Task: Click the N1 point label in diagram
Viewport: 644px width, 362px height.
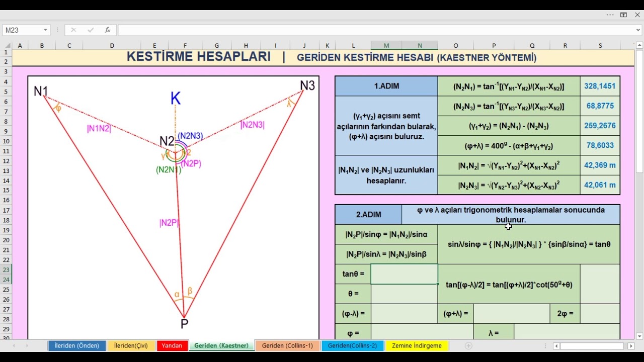Action: 41,91
